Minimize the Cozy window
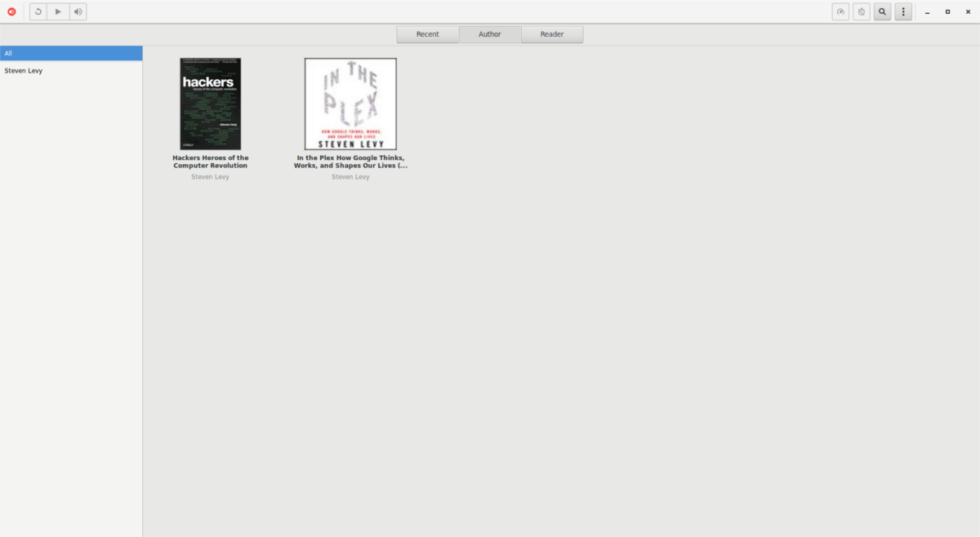Image resolution: width=980 pixels, height=537 pixels. pyautogui.click(x=928, y=12)
